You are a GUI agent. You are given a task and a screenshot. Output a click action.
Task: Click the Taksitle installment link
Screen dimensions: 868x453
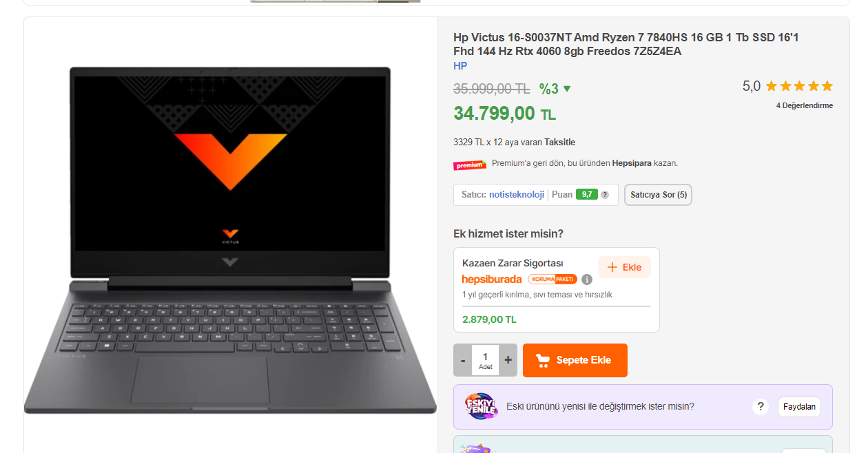point(559,143)
